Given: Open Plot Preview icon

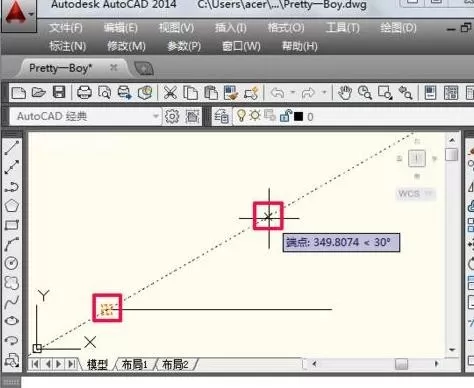Looking at the screenshot, I should click(104, 93).
